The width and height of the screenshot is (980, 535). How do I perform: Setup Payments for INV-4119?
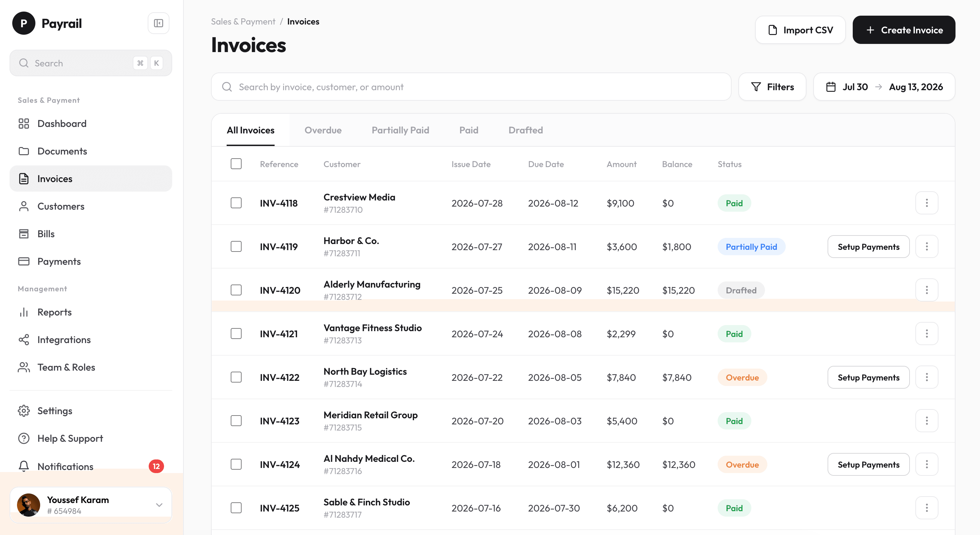click(868, 247)
